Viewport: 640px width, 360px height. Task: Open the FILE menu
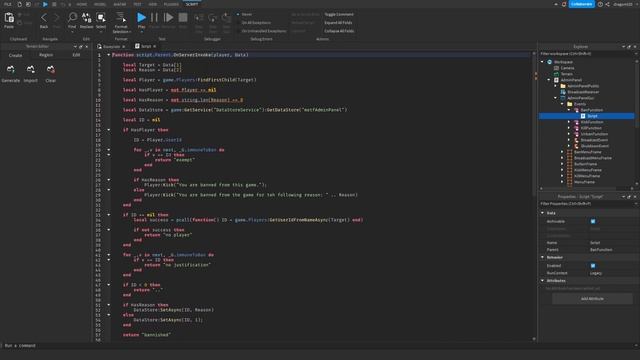point(8,4)
